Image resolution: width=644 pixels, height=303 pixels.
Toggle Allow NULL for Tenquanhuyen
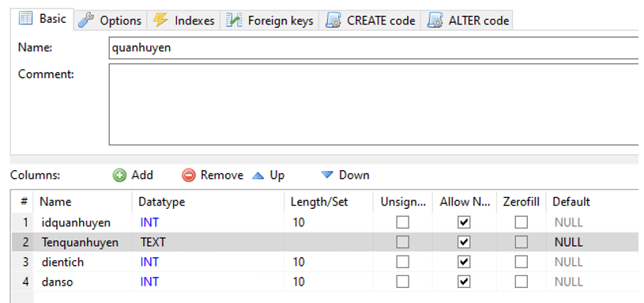(464, 242)
